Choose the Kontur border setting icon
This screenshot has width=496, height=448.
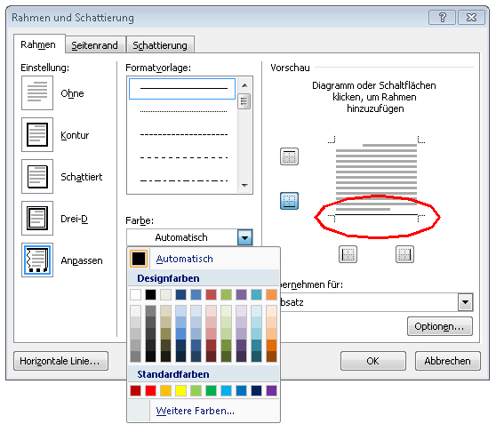coord(37,135)
